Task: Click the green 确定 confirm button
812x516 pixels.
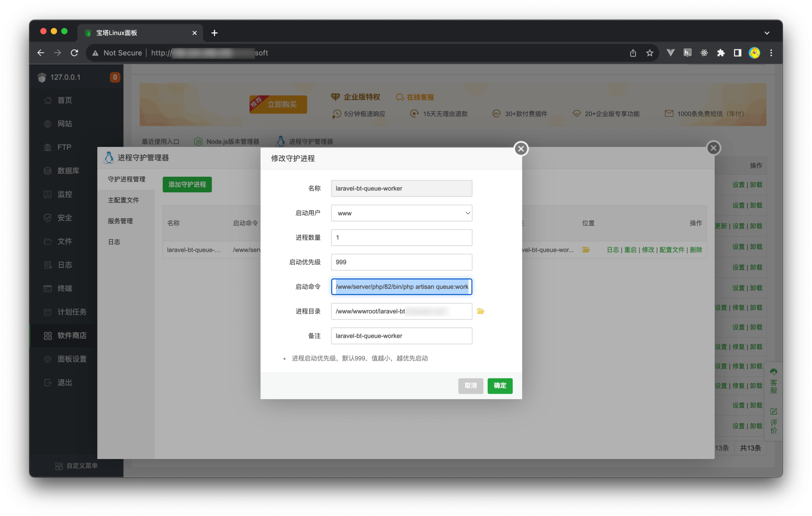Action: click(x=500, y=386)
